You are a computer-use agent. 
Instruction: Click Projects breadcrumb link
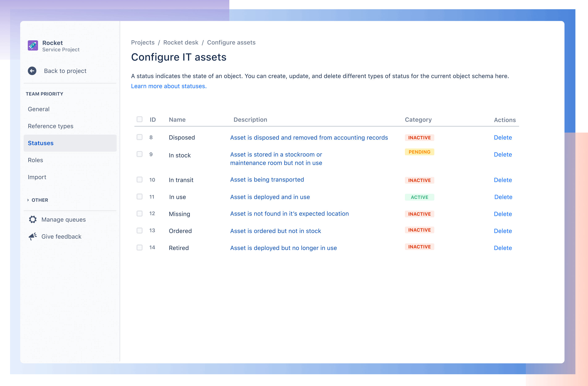pyautogui.click(x=143, y=42)
